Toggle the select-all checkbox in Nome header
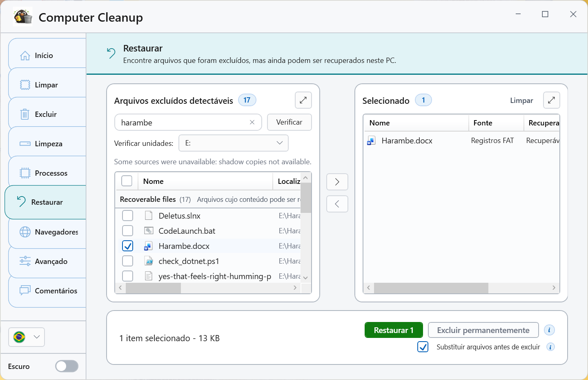 (127, 181)
